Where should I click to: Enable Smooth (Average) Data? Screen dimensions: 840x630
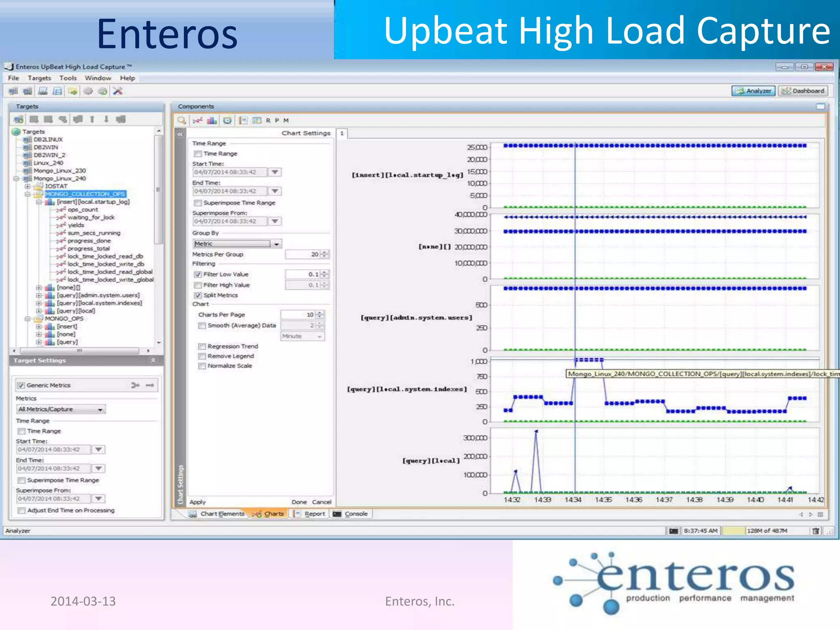(x=202, y=326)
